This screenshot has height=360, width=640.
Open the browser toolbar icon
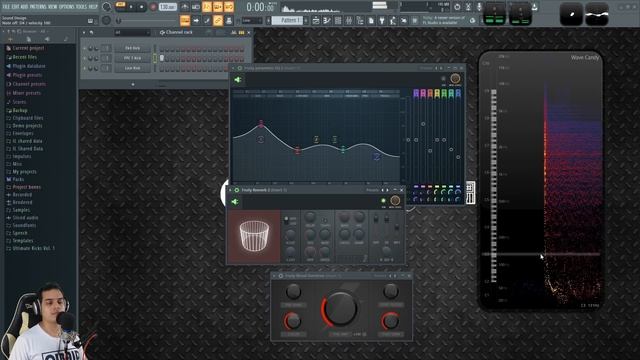point(360,20)
